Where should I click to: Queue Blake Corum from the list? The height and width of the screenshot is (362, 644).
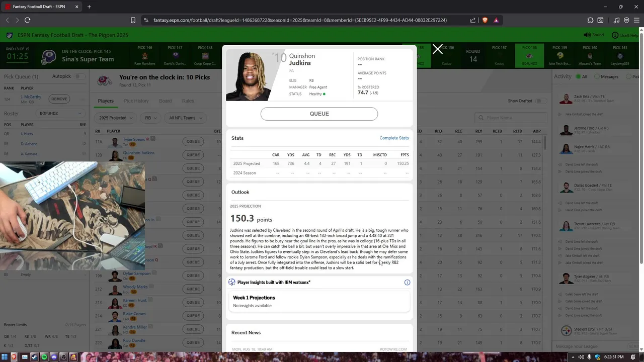tap(193, 316)
